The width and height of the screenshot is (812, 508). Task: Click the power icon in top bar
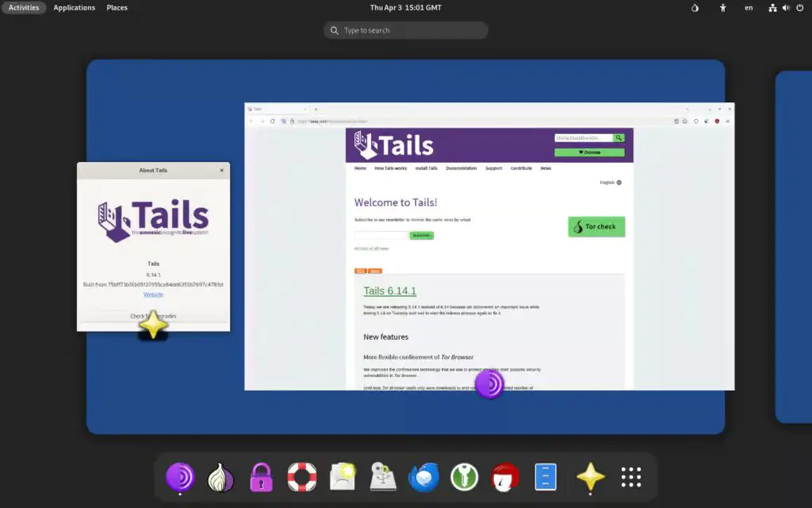click(800, 8)
